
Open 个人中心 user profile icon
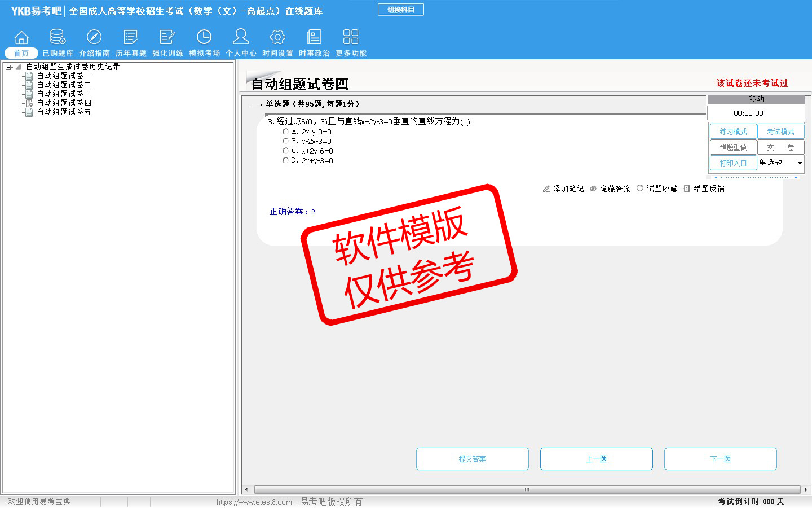point(241,37)
